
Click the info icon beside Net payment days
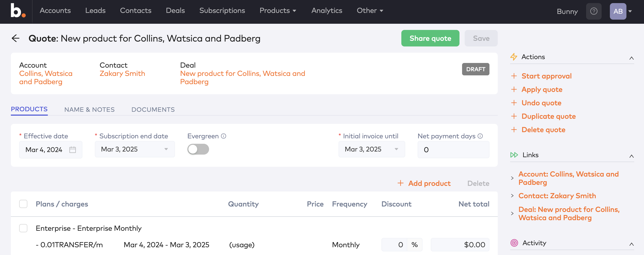click(x=480, y=136)
